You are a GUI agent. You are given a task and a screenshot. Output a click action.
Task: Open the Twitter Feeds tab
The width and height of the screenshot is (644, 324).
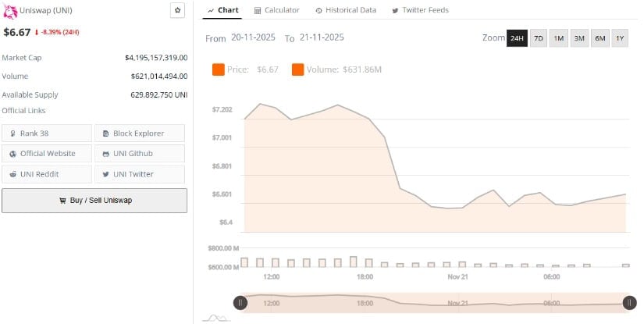pos(420,10)
